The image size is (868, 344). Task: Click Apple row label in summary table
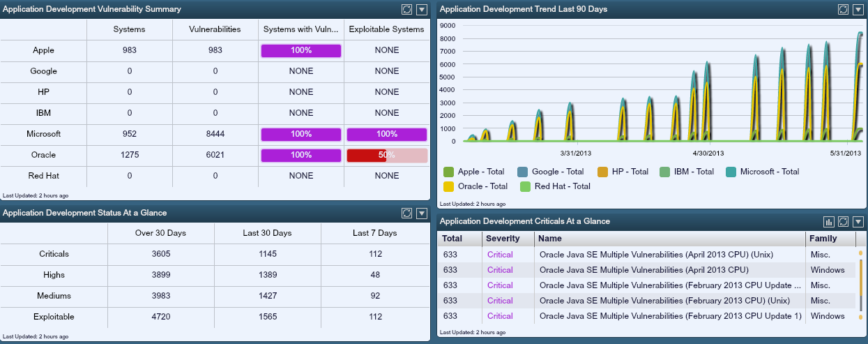tap(43, 50)
